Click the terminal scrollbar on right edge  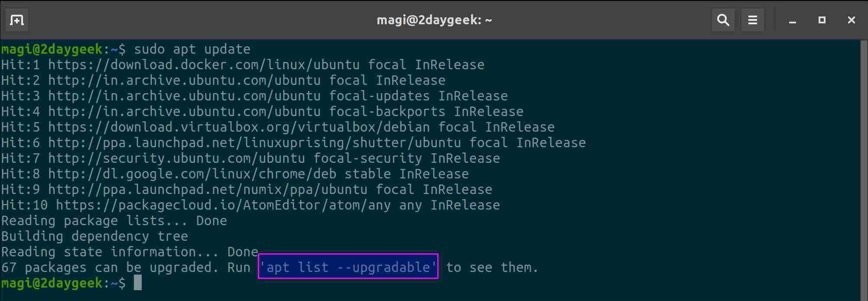863,169
